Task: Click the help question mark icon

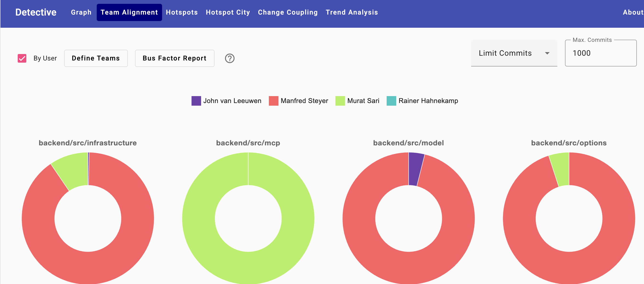Action: (x=230, y=58)
